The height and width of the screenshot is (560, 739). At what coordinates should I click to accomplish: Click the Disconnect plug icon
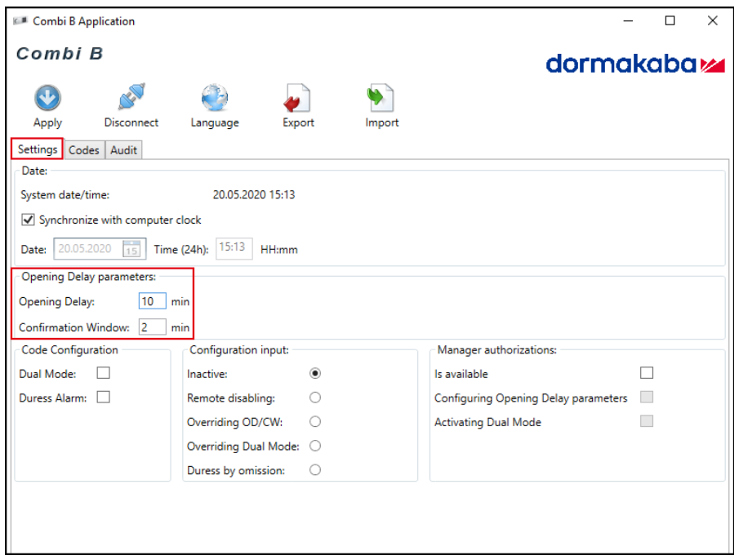click(131, 98)
